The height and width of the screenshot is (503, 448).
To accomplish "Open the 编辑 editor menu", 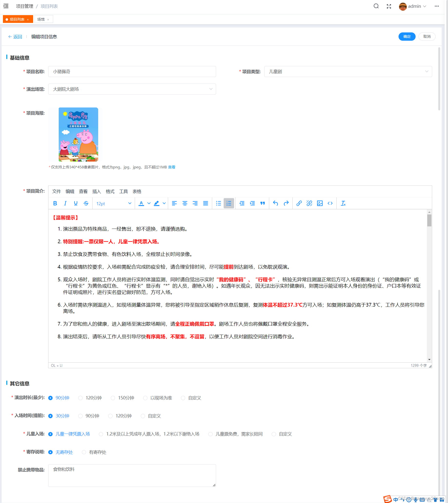I will click(x=70, y=192).
